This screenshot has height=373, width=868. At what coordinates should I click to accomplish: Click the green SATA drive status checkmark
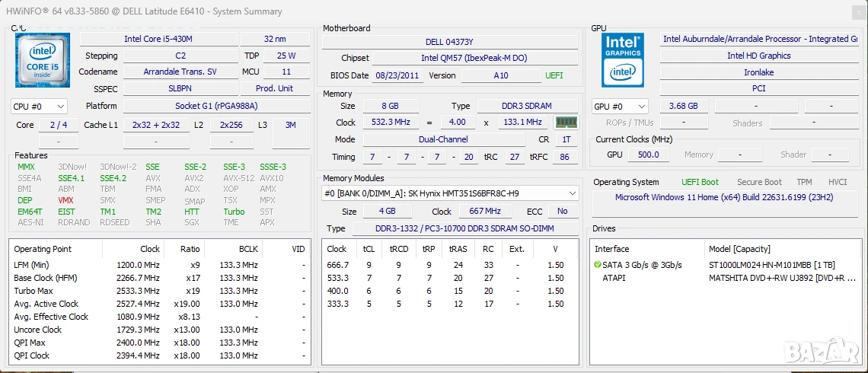pyautogui.click(x=597, y=265)
